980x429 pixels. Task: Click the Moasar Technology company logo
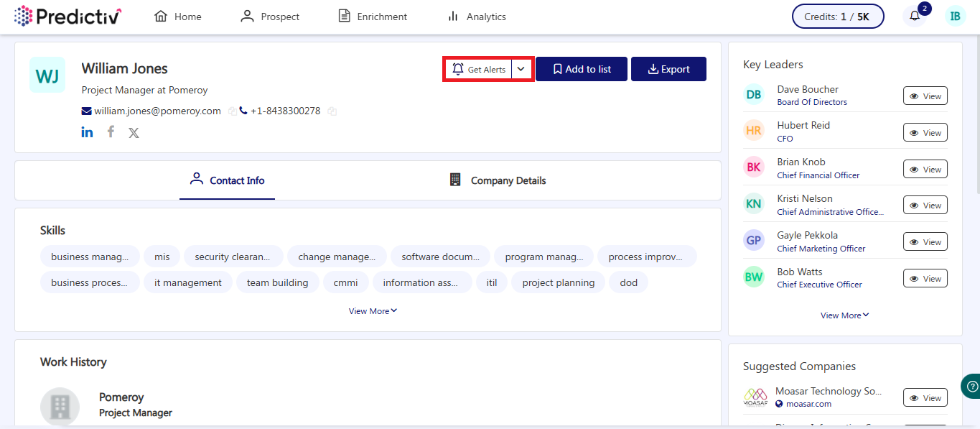click(x=755, y=397)
